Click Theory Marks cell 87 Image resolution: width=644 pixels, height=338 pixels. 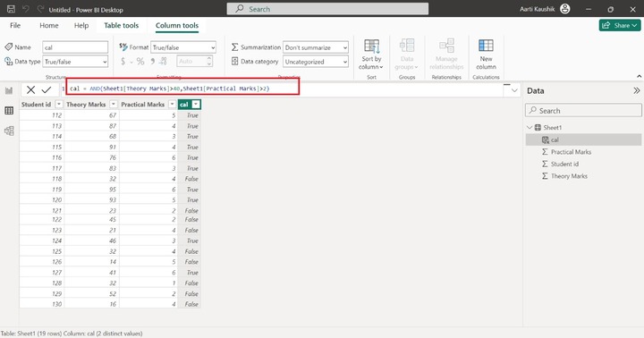pos(91,126)
